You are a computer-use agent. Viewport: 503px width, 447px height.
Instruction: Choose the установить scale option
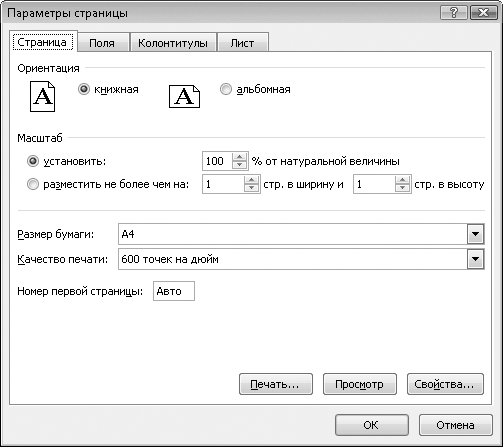[x=33, y=161]
